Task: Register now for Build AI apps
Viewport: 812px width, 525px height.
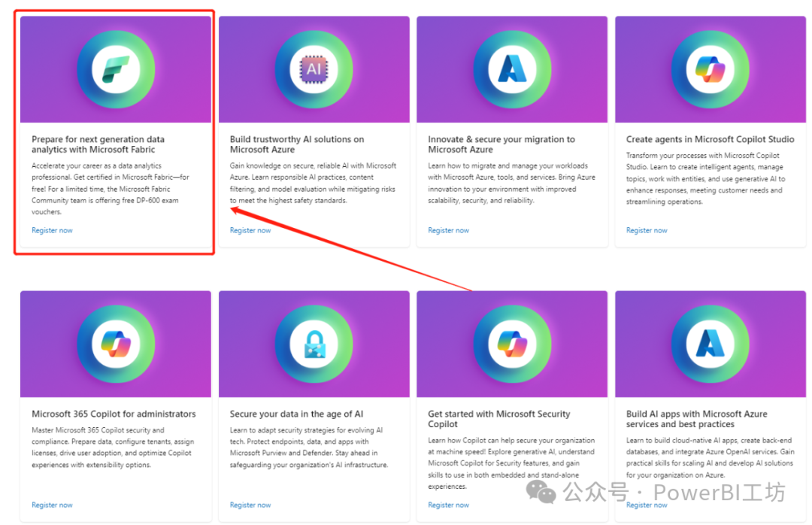Action: tap(647, 505)
